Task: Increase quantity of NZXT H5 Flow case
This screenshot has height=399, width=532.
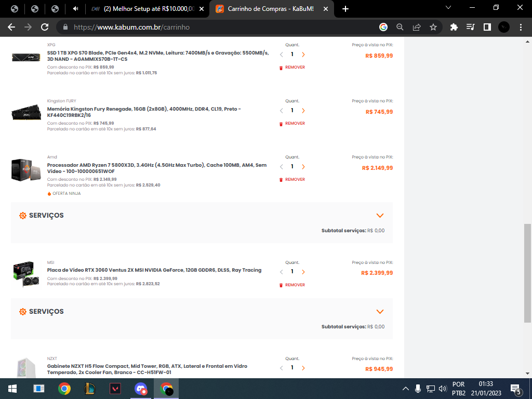Action: pos(303,368)
